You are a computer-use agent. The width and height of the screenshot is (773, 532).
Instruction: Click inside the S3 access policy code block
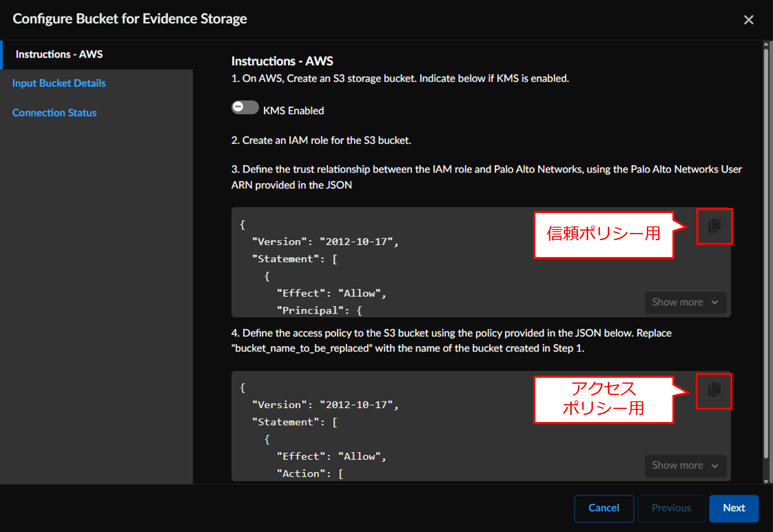tap(400, 440)
